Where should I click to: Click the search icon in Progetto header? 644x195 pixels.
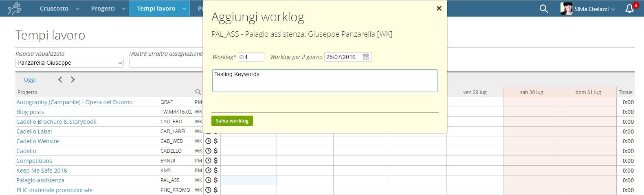pyautogui.click(x=198, y=92)
